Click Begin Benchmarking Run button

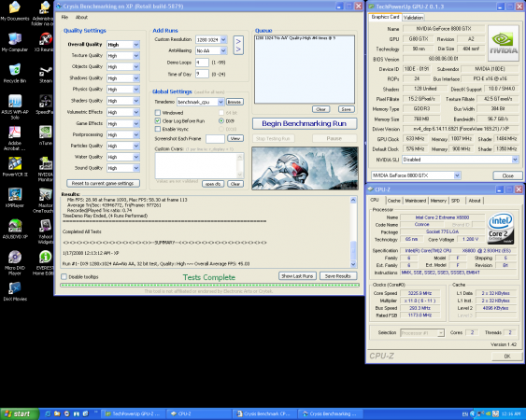(x=305, y=123)
